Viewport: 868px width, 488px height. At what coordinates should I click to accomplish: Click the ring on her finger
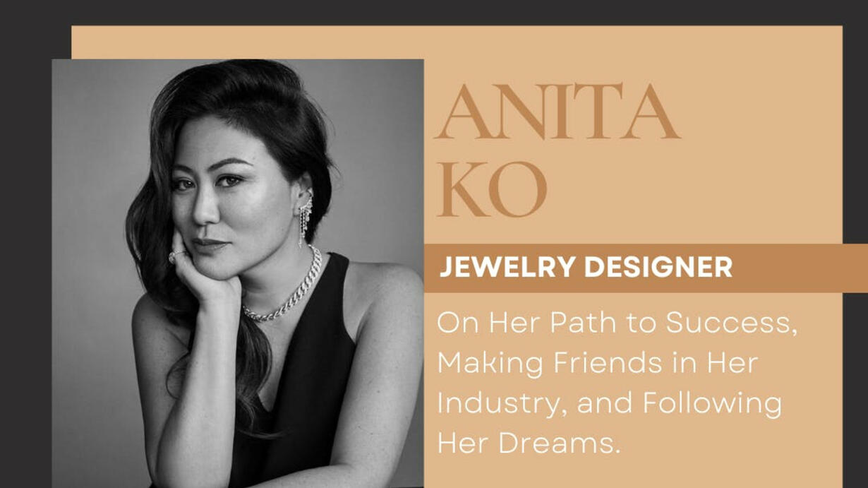tap(176, 256)
